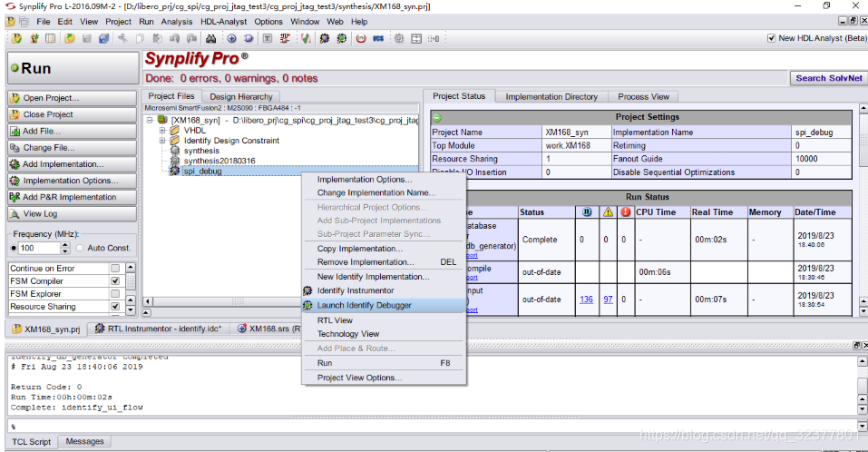Click the paste toolbar icon
Image resolution: width=868 pixels, height=452 pixels.
tap(157, 38)
